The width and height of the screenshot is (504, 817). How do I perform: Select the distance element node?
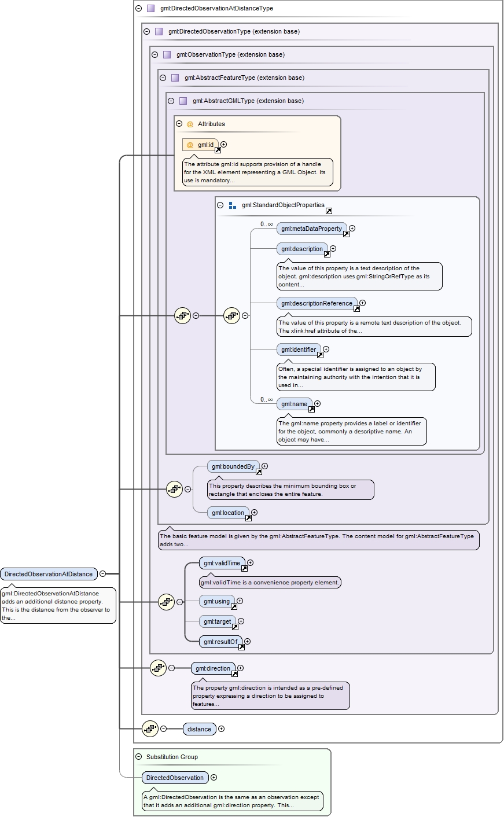[x=199, y=729]
